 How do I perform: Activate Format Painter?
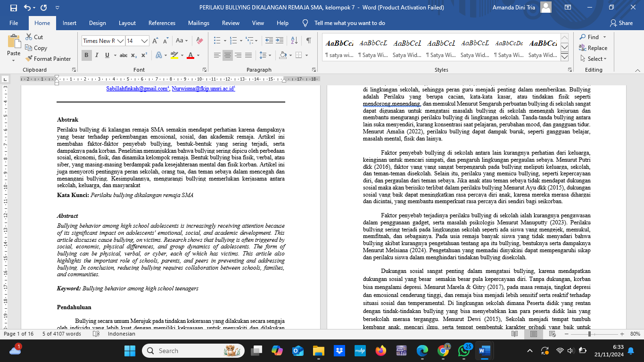(x=48, y=58)
